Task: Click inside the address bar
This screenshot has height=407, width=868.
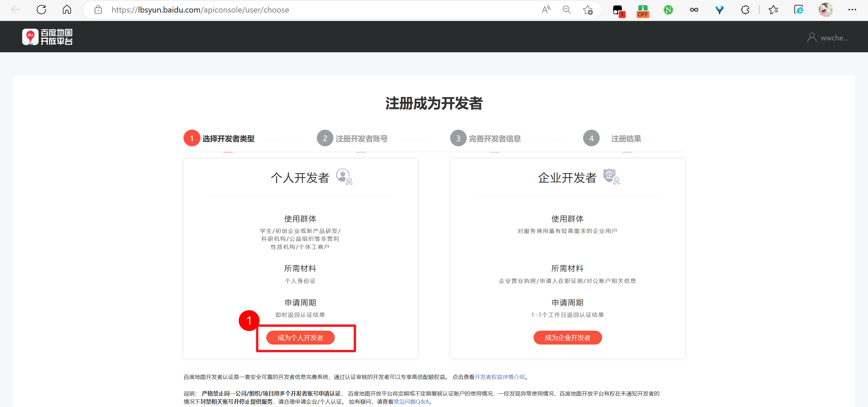Action: [x=305, y=10]
